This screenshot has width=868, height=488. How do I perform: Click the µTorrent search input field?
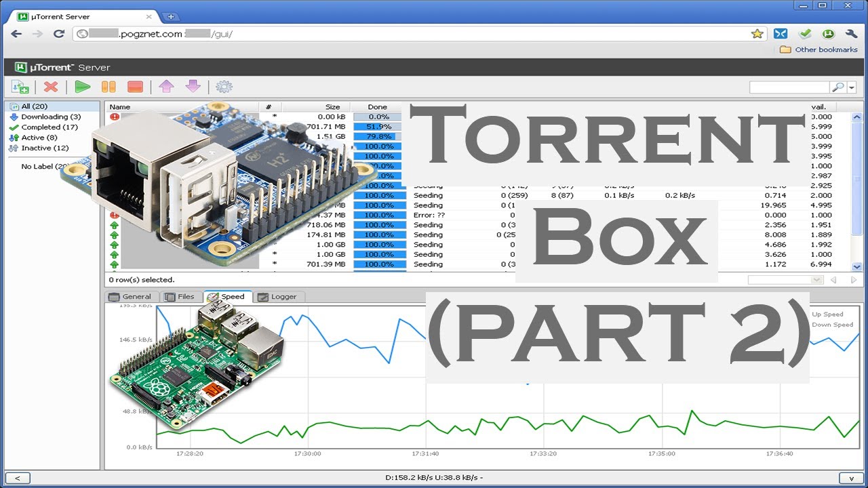[789, 87]
